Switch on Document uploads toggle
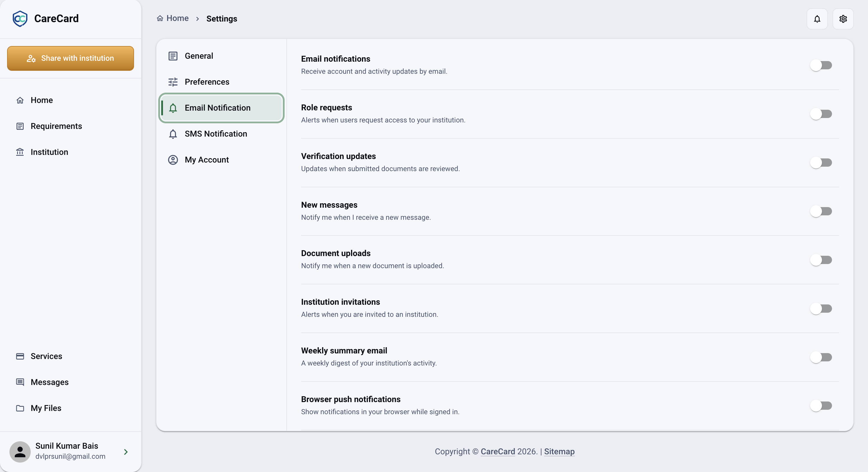The image size is (868, 472). 821,260
